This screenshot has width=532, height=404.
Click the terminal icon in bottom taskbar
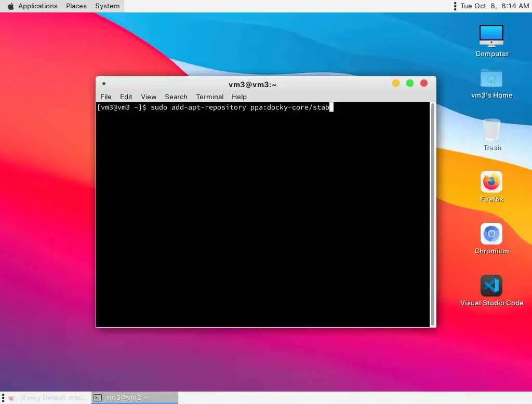[97, 398]
